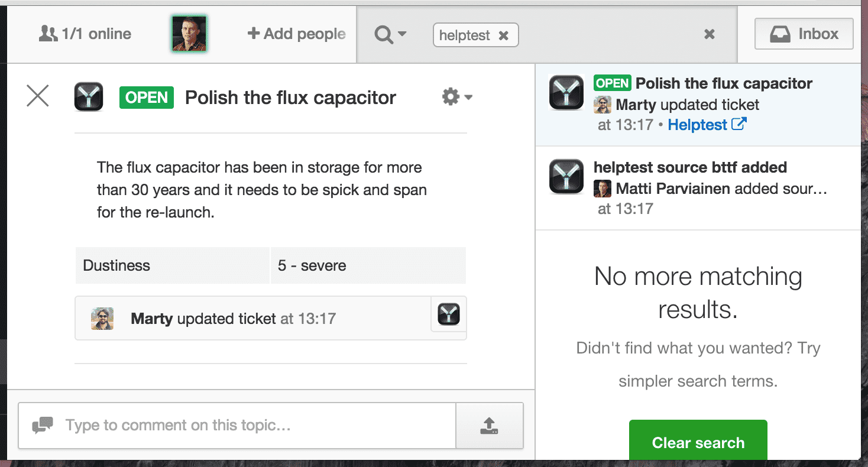The image size is (868, 467).
Task: Expand the search magnifier dropdown
Action: click(x=390, y=35)
